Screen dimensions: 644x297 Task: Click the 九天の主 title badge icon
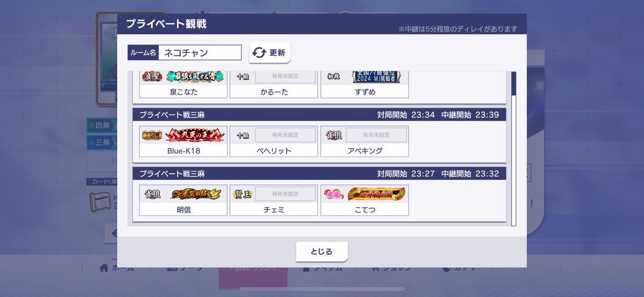pos(195,135)
